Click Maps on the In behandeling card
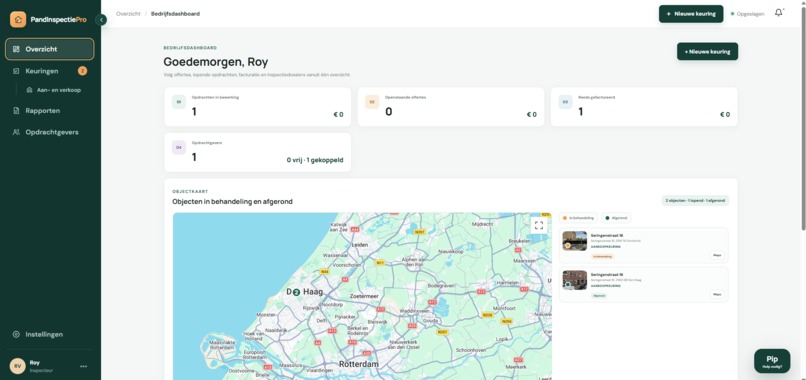 click(717, 255)
